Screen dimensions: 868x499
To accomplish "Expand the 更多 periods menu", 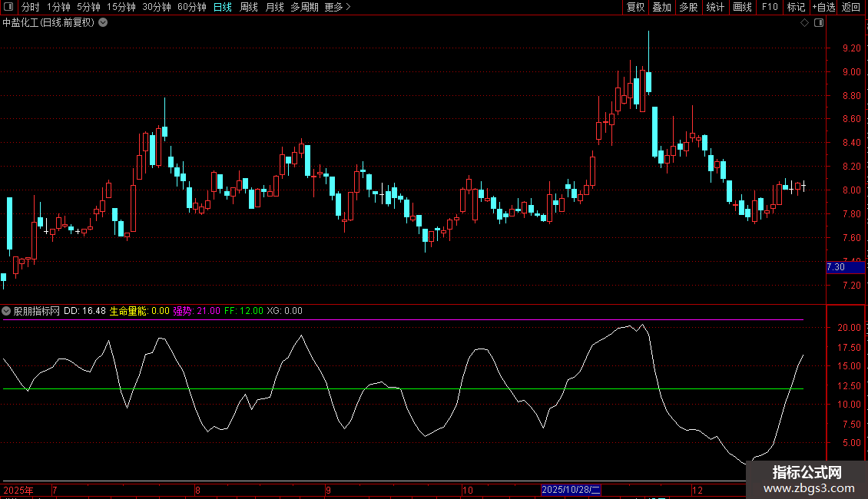I will 338,7.
